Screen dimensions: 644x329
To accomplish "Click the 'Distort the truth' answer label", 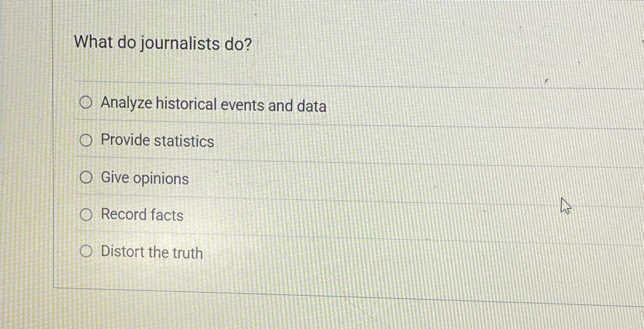I will point(151,252).
